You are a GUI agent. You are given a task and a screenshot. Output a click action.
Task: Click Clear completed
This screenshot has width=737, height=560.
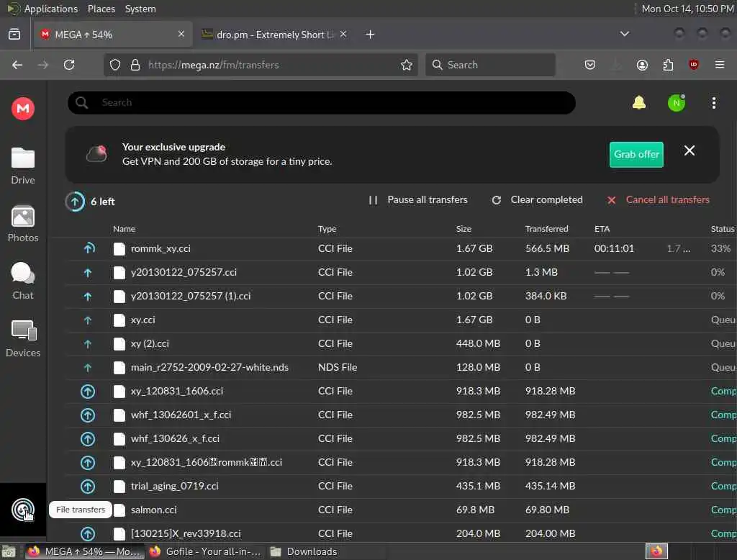[537, 200]
